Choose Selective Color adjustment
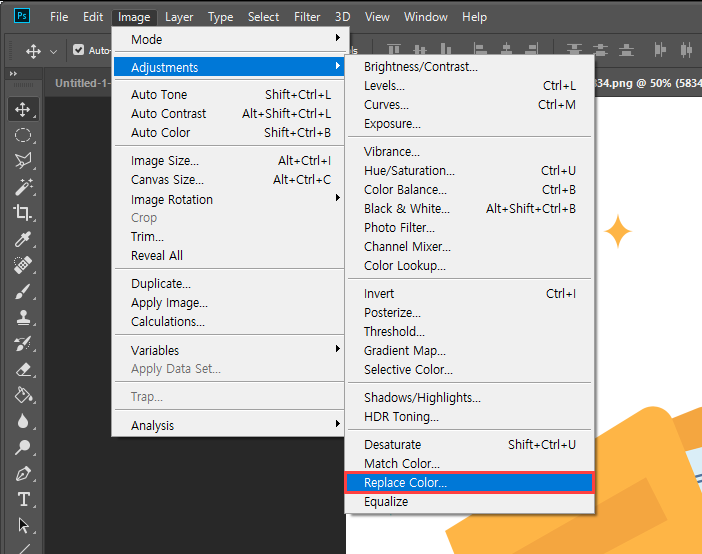This screenshot has width=702, height=554. (469, 369)
